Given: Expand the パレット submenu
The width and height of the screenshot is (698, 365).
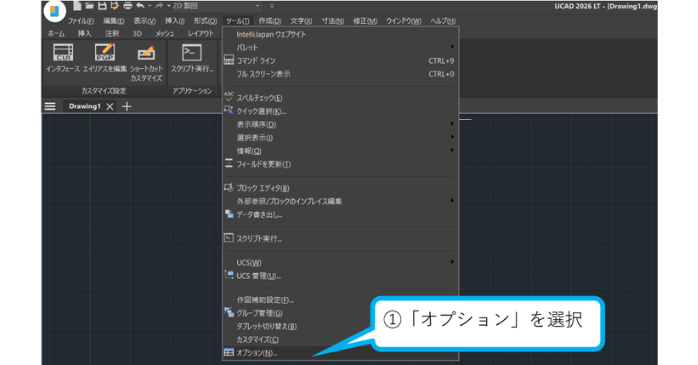Looking at the screenshot, I should (x=341, y=47).
